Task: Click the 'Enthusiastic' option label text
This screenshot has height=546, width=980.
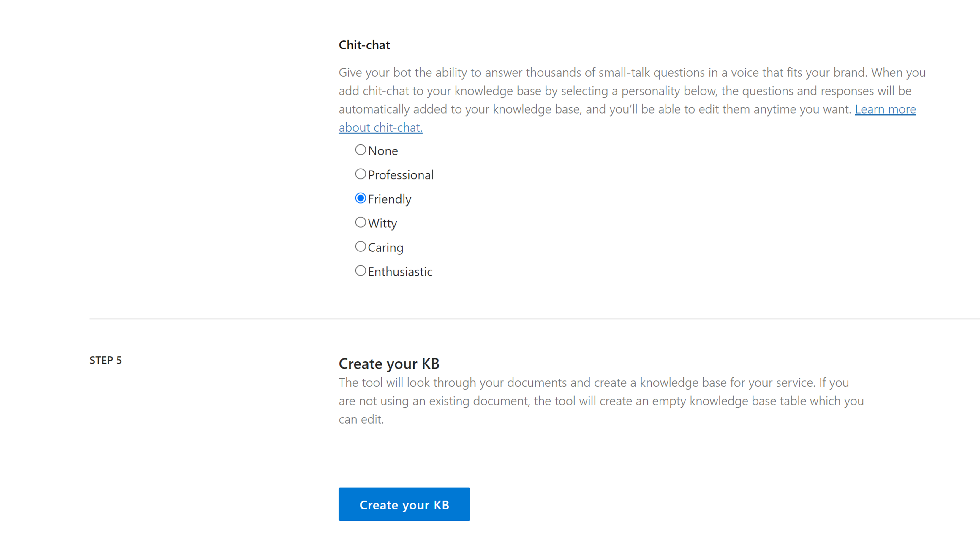Action: pos(400,271)
